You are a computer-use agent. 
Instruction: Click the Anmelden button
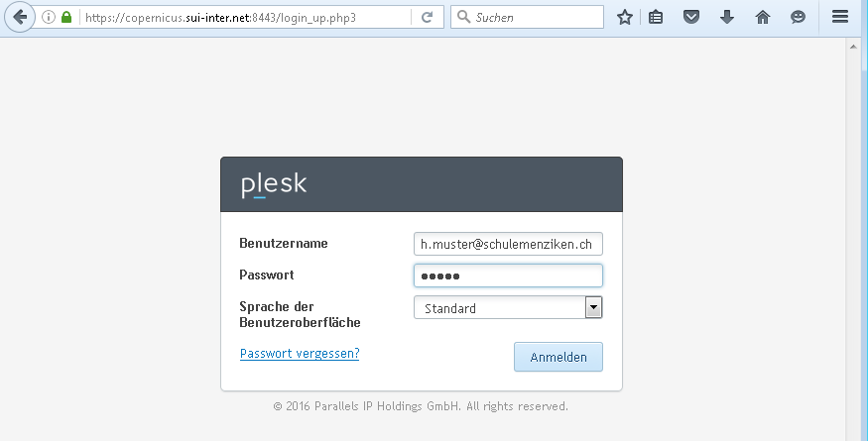pyautogui.click(x=558, y=357)
